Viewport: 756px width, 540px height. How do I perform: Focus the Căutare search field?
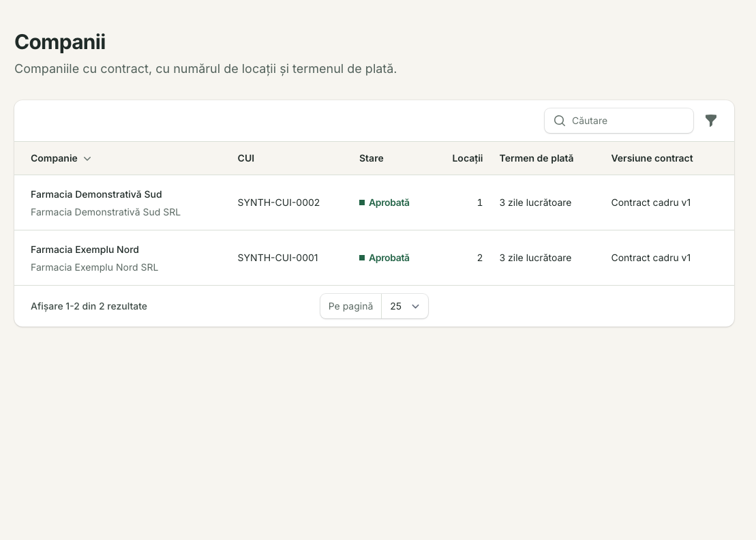coord(618,121)
